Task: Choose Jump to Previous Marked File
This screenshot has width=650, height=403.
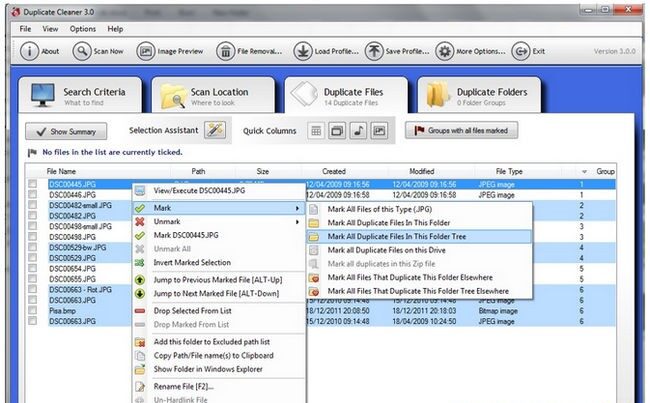Action: 219,280
